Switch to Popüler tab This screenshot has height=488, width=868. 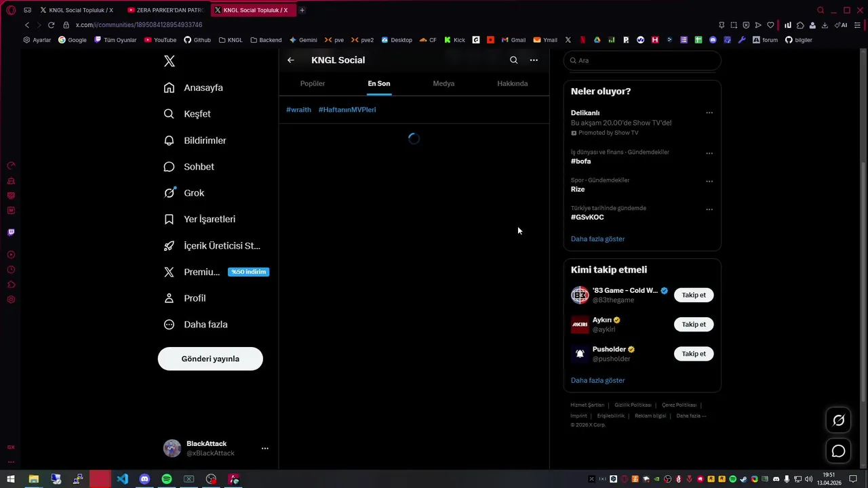coord(313,83)
